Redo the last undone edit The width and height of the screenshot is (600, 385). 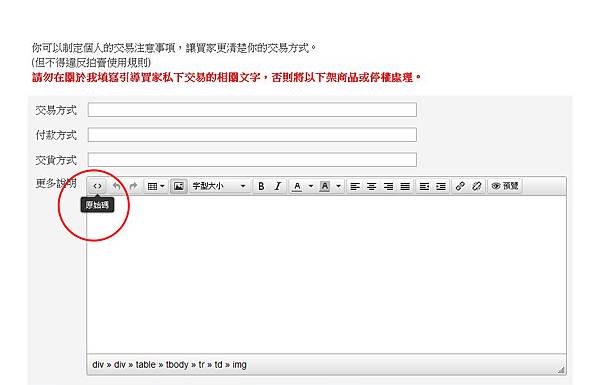[133, 186]
